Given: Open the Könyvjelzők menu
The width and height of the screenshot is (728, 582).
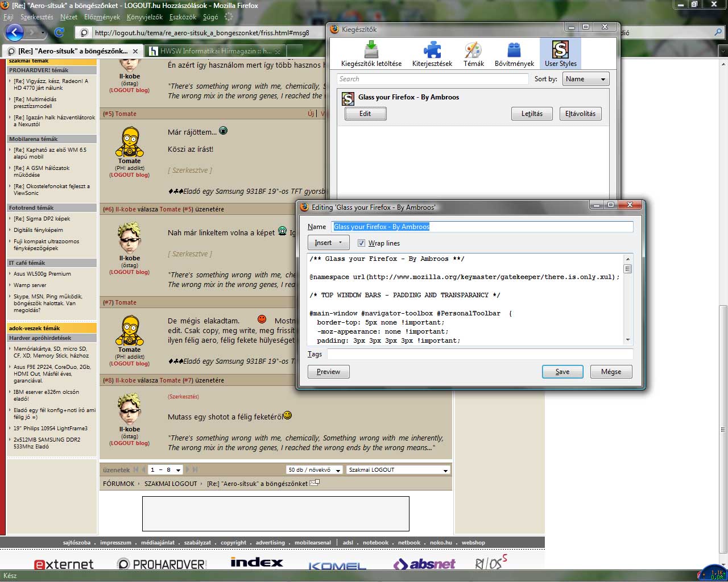Looking at the screenshot, I should [x=145, y=17].
